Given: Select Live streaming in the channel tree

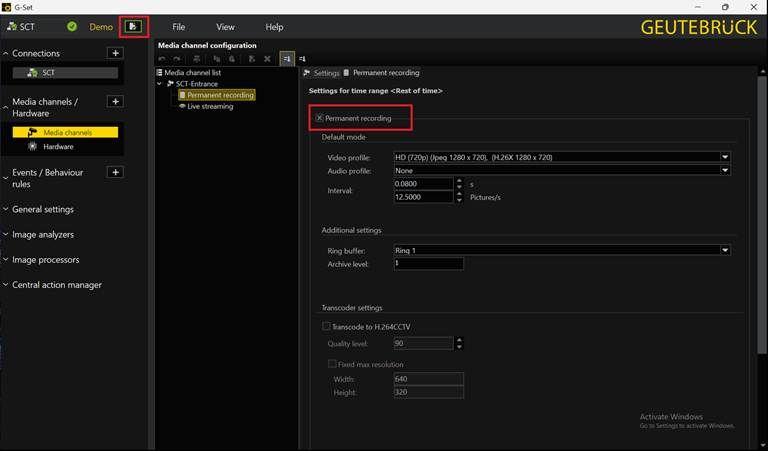Looking at the screenshot, I should 210,106.
